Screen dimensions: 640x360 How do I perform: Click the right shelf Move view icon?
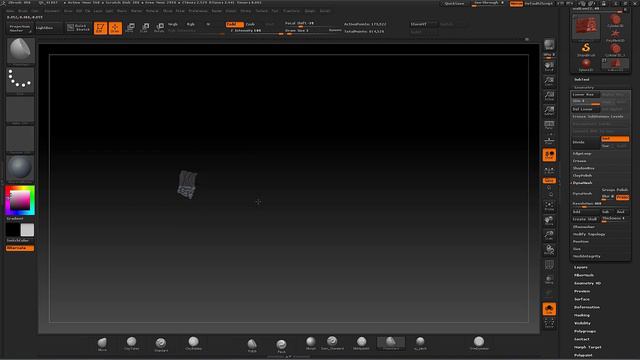point(549,221)
